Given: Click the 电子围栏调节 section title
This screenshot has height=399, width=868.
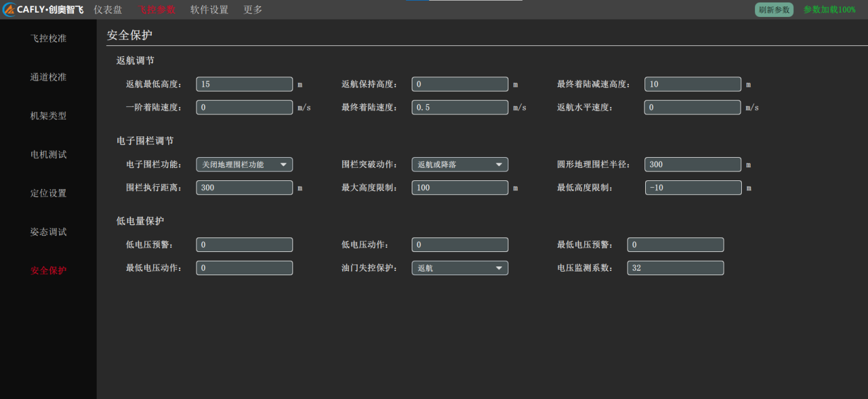Looking at the screenshot, I should click(145, 141).
